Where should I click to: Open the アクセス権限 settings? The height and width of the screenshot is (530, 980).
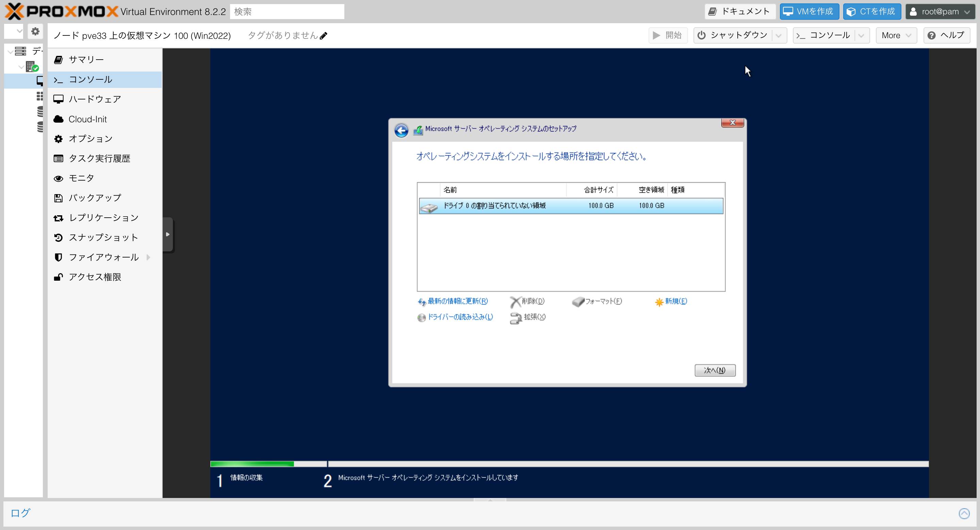click(94, 277)
